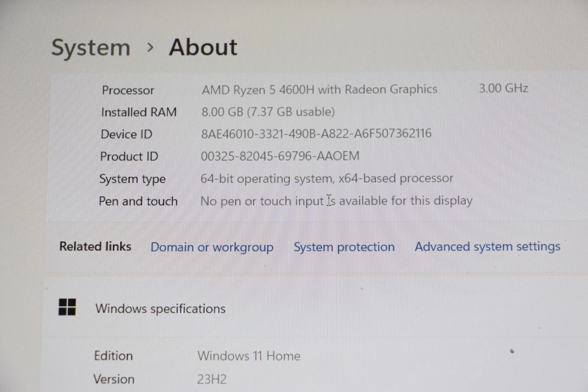Click the Windows 11 Home edition text
588x392 pixels.
pyautogui.click(x=249, y=356)
